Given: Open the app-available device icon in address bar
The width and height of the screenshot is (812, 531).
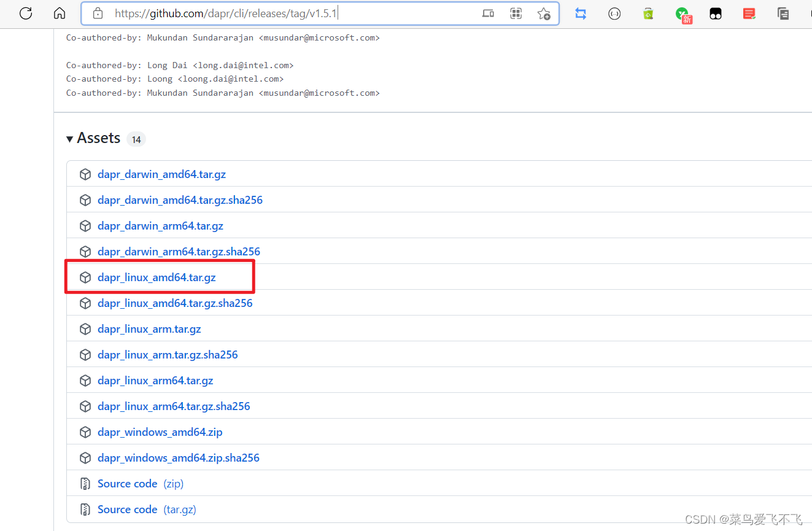Looking at the screenshot, I should pyautogui.click(x=488, y=14).
